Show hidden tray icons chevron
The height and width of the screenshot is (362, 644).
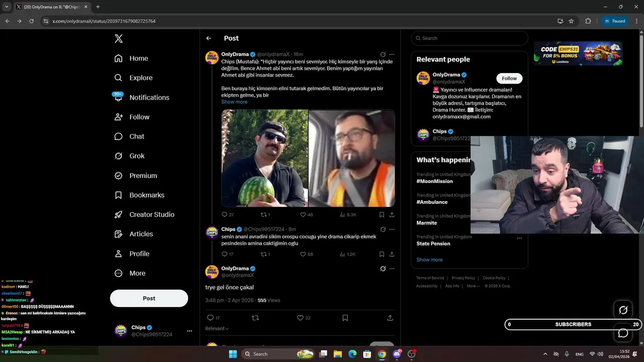tap(545, 354)
